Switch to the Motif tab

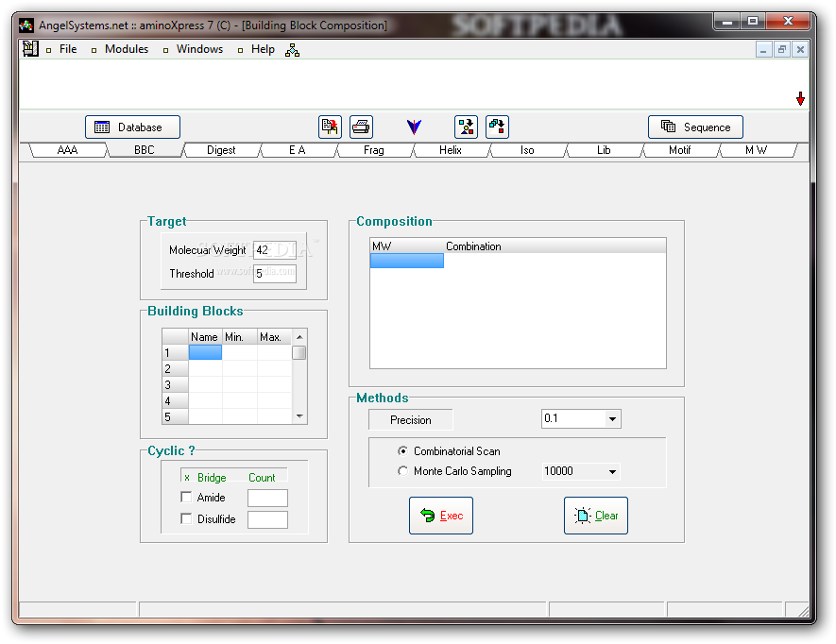[680, 150]
